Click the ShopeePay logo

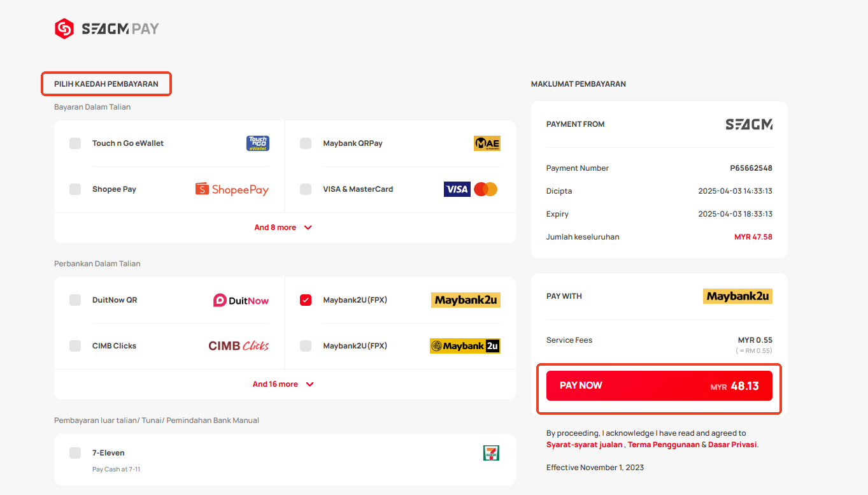[232, 189]
